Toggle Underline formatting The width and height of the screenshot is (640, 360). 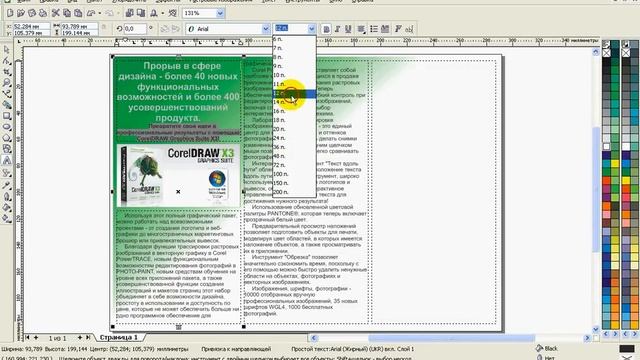point(348,29)
